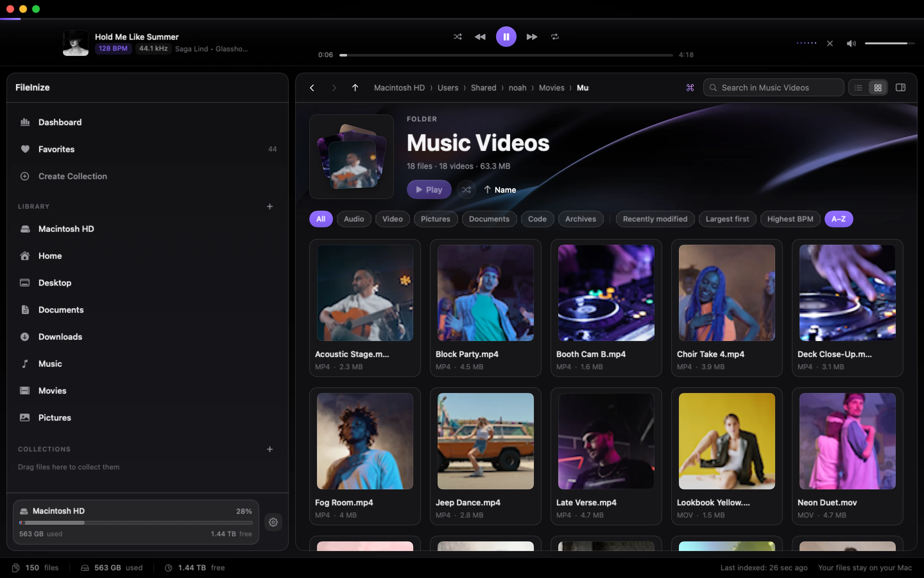Open Booth Cam B.mp4
Viewport: 924px width, 578px height.
(606, 308)
